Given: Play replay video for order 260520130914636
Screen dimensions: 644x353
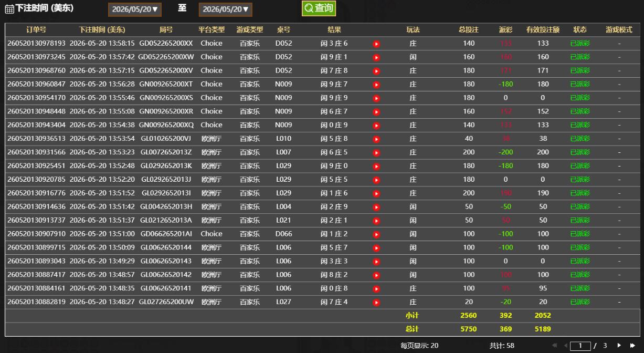Looking at the screenshot, I should (376, 207).
